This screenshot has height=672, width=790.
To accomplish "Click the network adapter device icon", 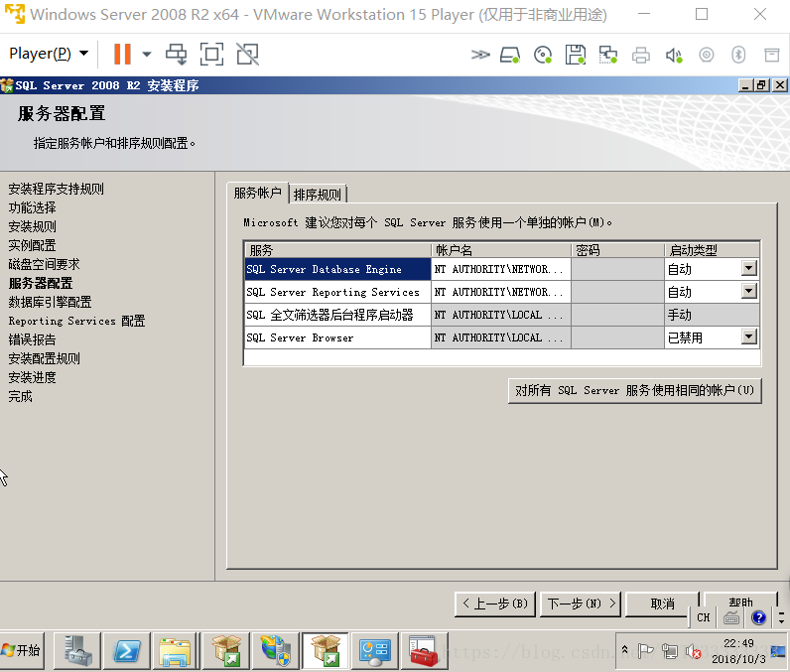I will coord(608,55).
